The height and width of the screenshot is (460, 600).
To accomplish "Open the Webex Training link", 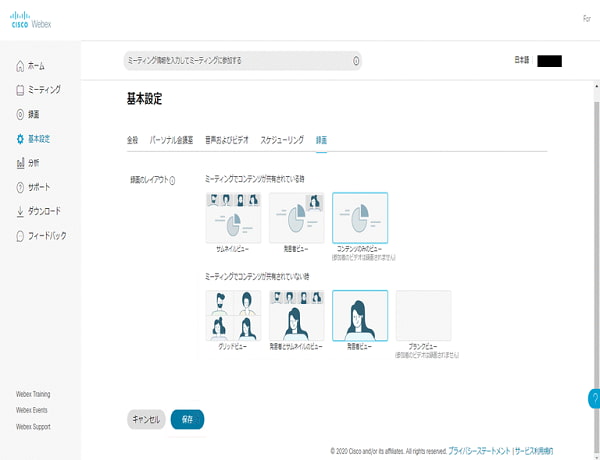I will coord(33,394).
